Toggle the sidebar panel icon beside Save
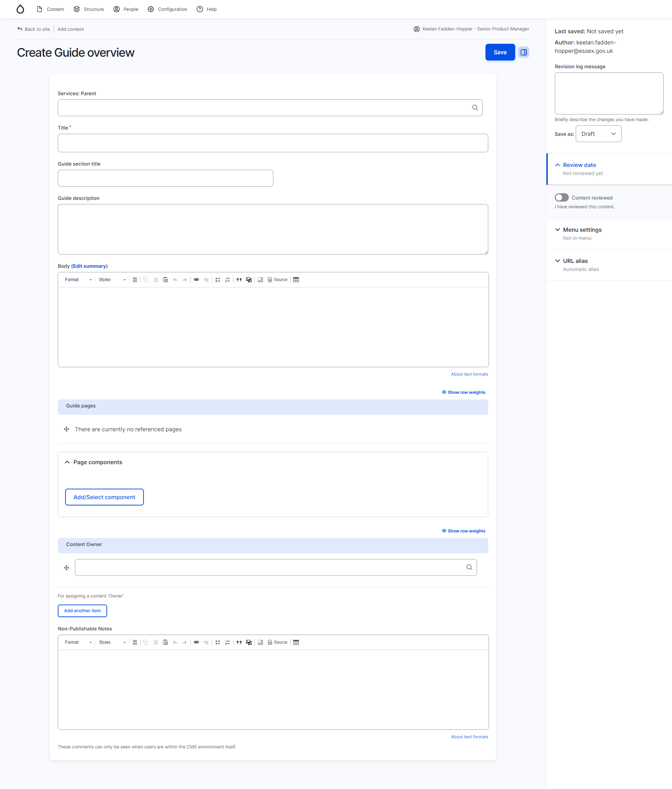This screenshot has height=789, width=672. [x=524, y=52]
